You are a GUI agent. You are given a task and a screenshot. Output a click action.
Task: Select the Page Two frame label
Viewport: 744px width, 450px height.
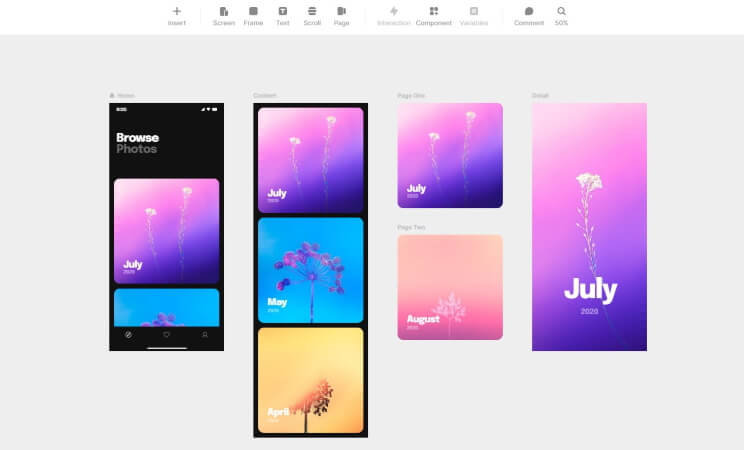(411, 227)
